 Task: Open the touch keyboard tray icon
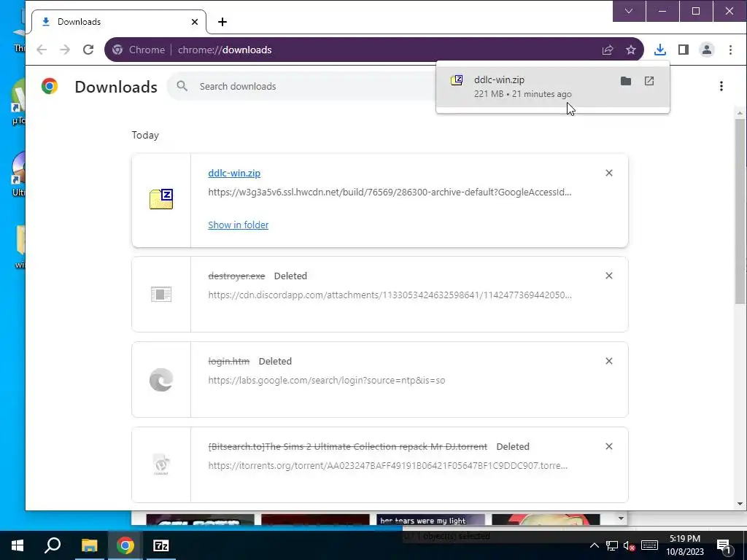649,545
